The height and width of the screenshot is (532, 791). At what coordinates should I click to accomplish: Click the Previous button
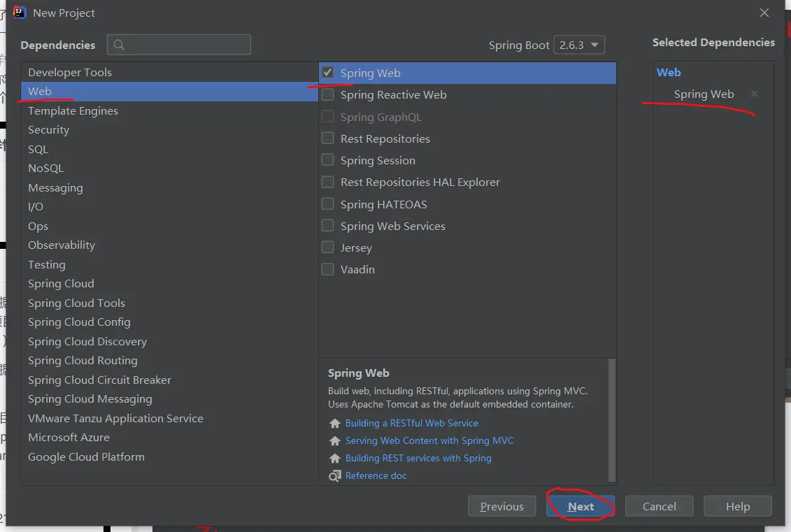click(x=502, y=506)
